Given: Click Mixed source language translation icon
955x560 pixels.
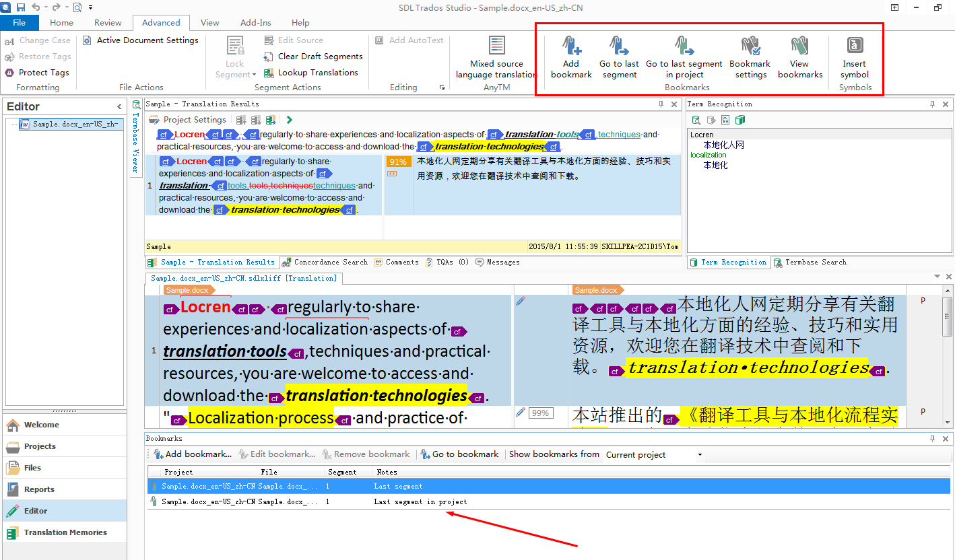Looking at the screenshot, I should [x=497, y=57].
